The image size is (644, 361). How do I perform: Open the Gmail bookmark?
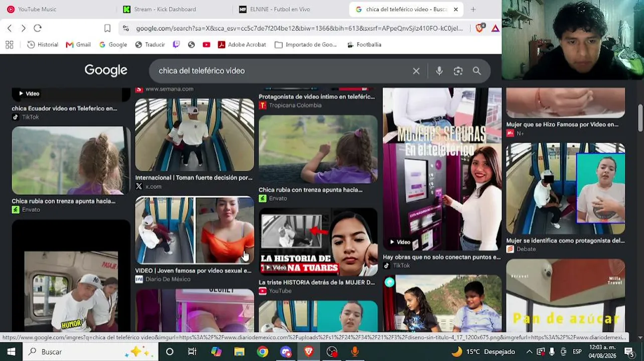tap(78, 45)
